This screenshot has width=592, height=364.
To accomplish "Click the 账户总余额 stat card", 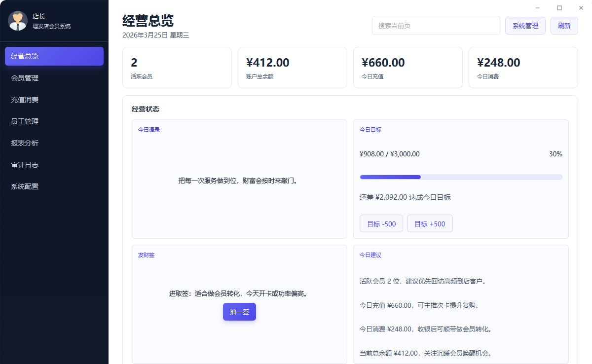I will click(292, 68).
